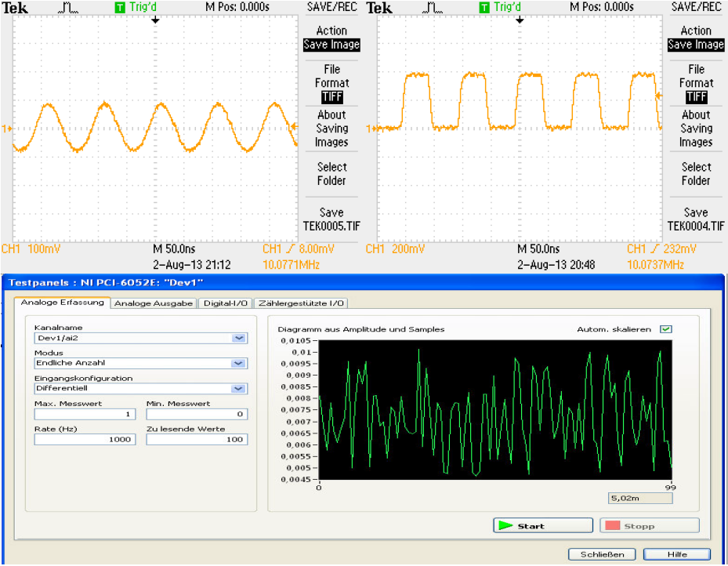The height and width of the screenshot is (566, 728).
Task: Toggle the Autom. skalieren checkbox
Action: 665,329
